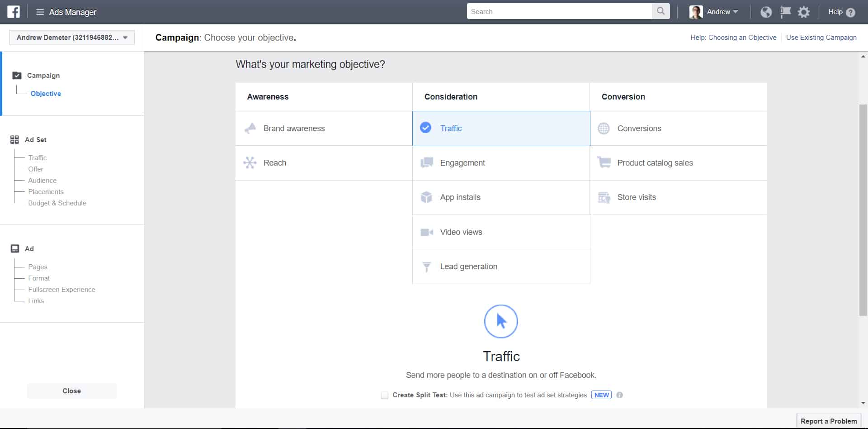
Task: Select the Product catalog sales objective
Action: tap(678, 163)
